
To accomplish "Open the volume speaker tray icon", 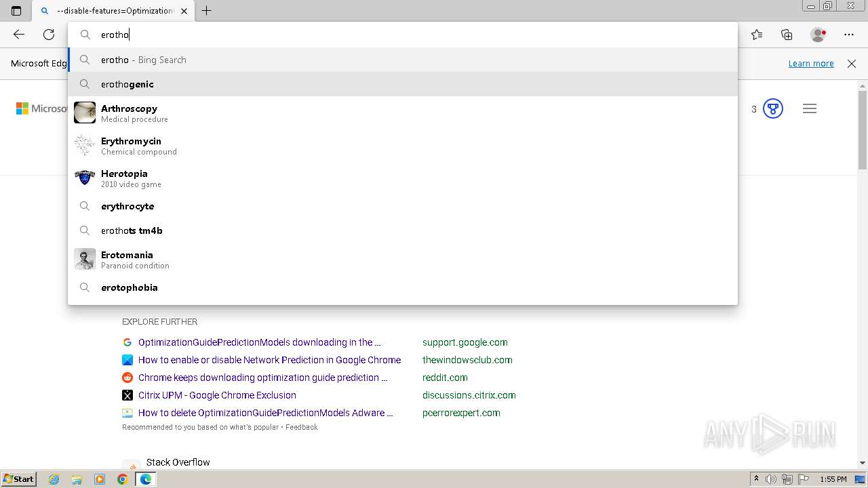I will (x=771, y=479).
